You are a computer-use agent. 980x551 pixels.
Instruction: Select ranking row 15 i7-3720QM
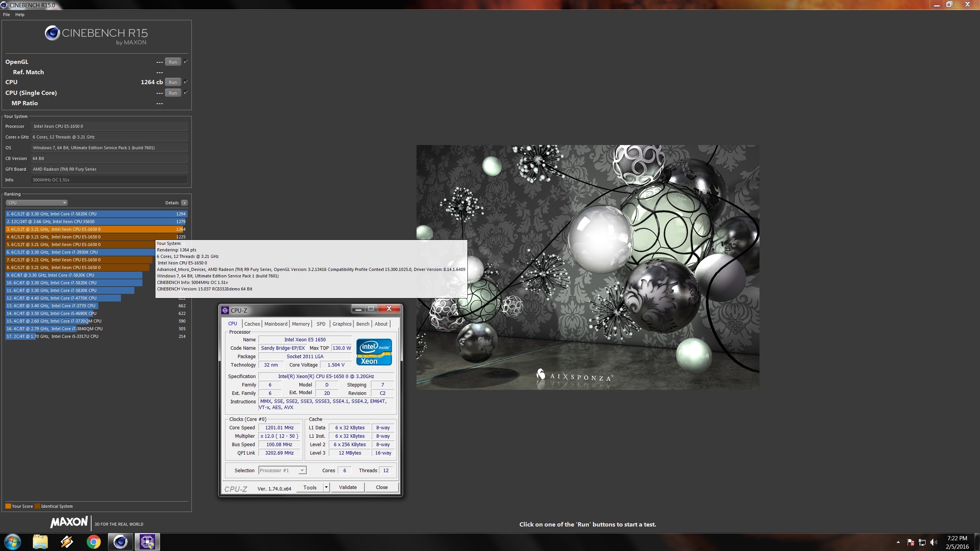96,321
